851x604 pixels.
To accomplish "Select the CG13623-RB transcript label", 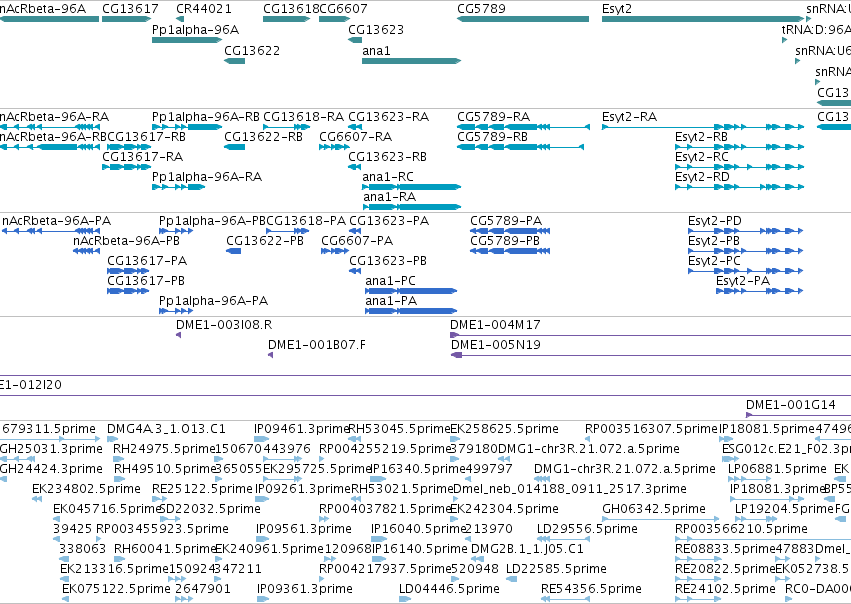I will click(x=388, y=157).
